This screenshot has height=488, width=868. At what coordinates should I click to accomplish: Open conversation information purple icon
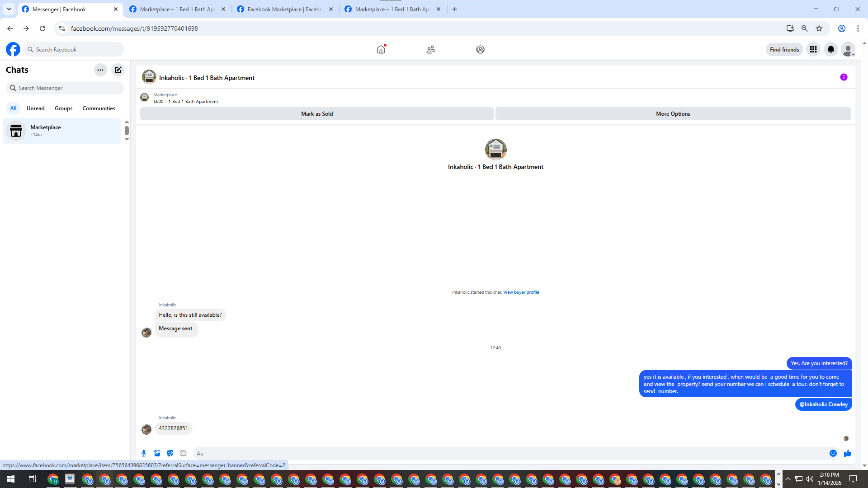(x=844, y=77)
